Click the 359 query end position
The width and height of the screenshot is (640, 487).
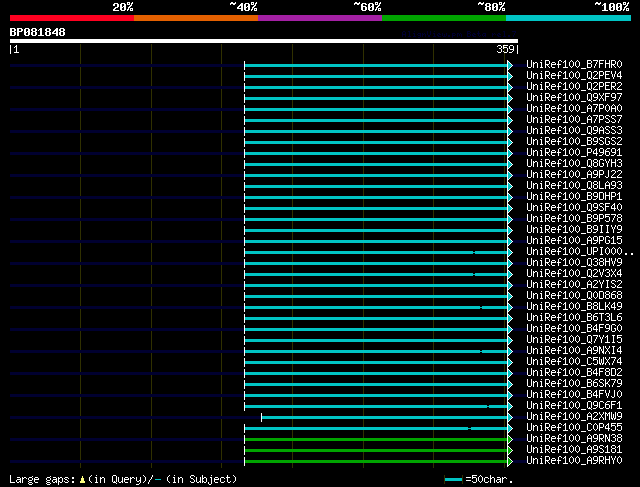coord(505,49)
